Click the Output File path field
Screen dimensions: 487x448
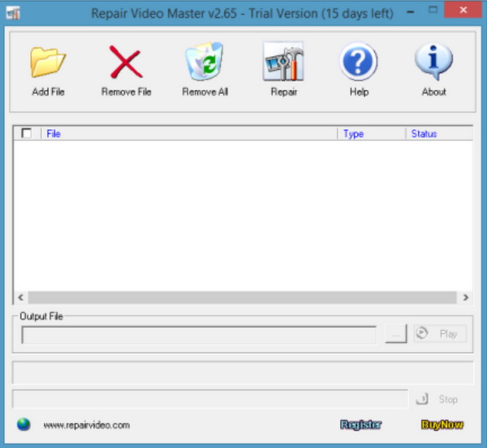(199, 334)
